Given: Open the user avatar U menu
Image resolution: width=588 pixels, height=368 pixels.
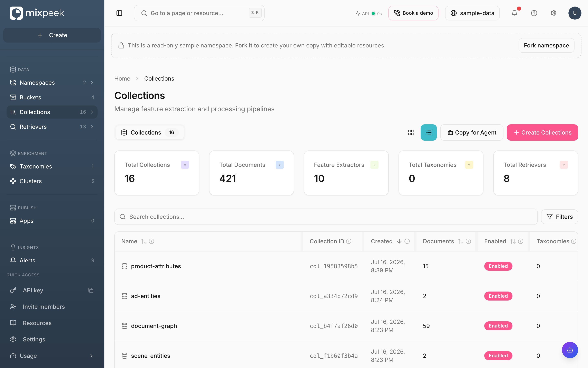Looking at the screenshot, I should click(x=575, y=13).
